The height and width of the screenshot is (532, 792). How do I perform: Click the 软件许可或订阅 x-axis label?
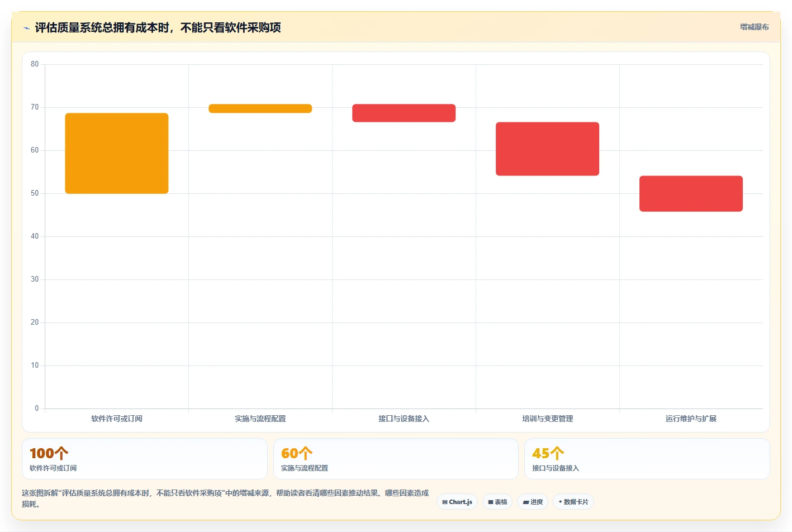click(117, 419)
